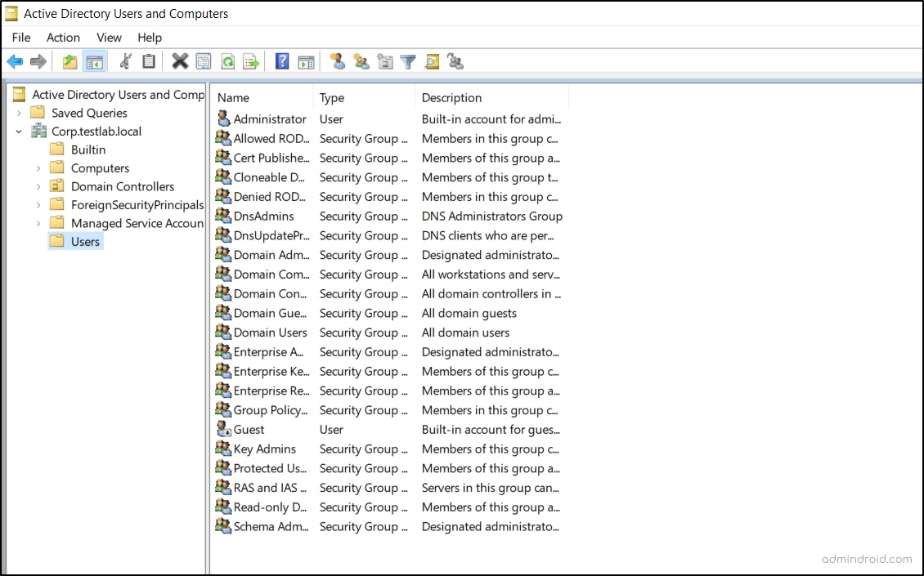Open the View menu
Image resolution: width=924 pixels, height=576 pixels.
tap(109, 38)
